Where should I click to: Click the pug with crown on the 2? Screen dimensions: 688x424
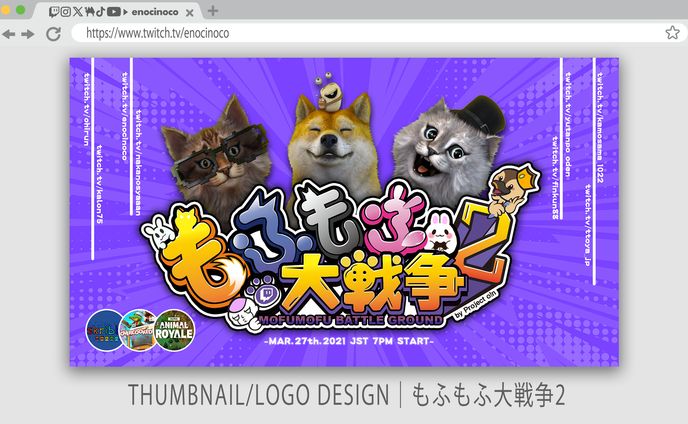[513, 189]
